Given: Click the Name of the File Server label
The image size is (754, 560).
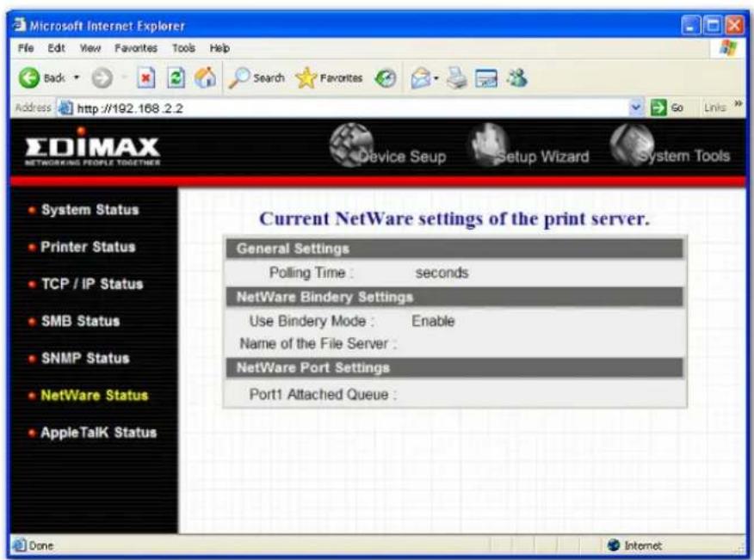Looking at the screenshot, I should click(318, 344).
